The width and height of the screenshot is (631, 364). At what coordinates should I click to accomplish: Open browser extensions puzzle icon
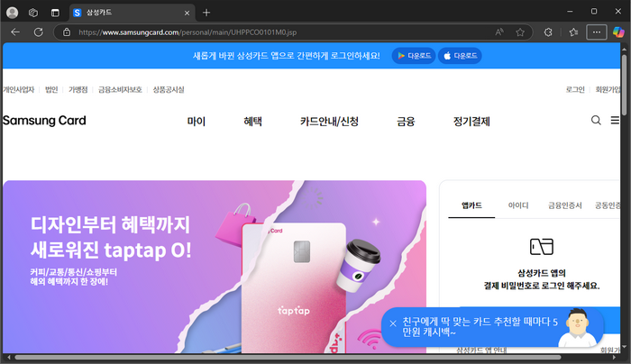pos(548,32)
